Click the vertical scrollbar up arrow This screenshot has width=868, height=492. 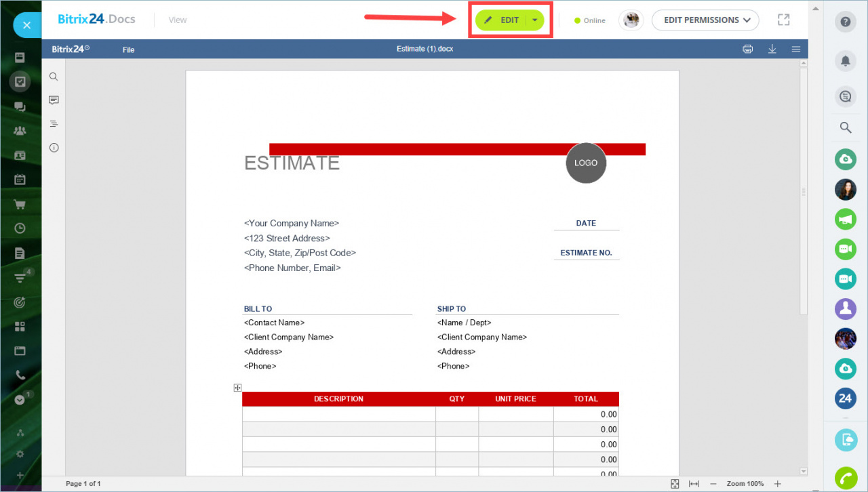[x=804, y=63]
